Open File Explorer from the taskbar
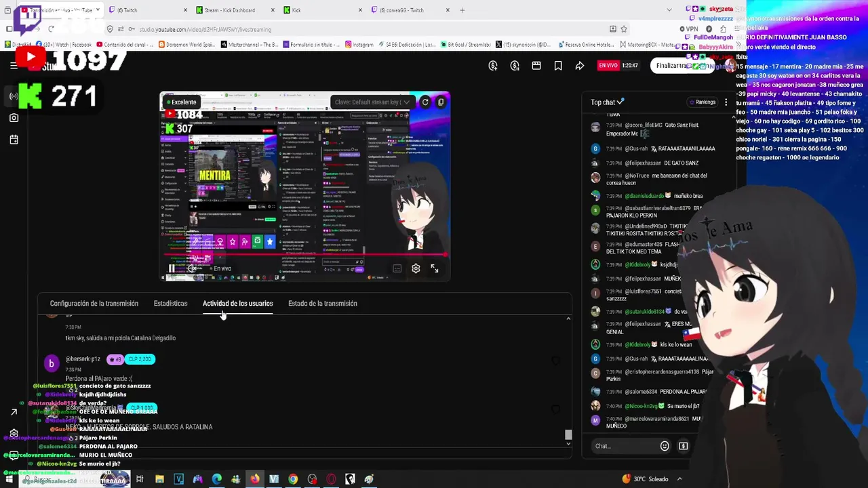 click(x=159, y=479)
